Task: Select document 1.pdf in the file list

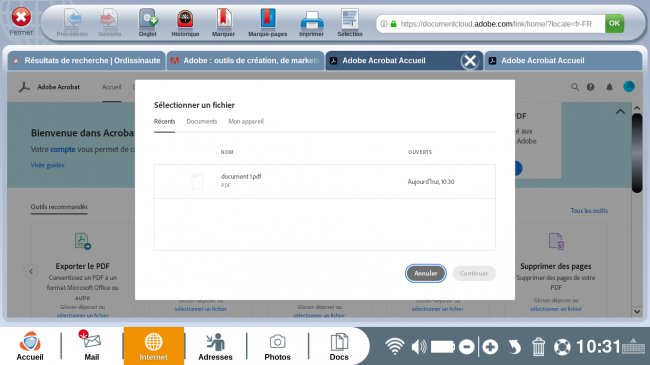Action: click(x=325, y=182)
